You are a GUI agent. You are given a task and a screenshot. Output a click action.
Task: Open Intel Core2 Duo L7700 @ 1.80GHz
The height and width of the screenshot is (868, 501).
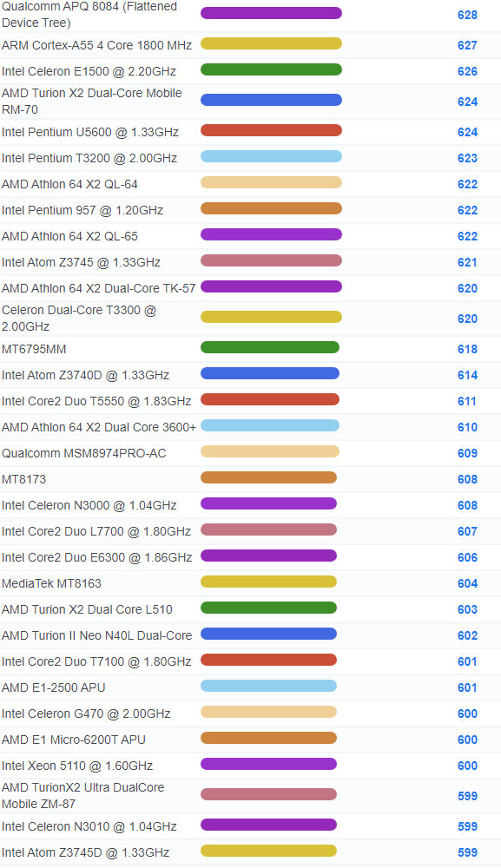pyautogui.click(x=96, y=531)
